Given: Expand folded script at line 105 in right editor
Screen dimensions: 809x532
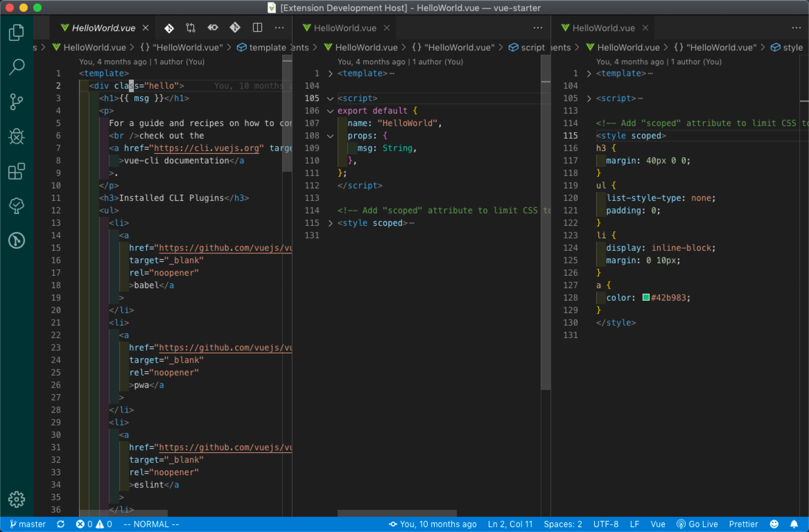Looking at the screenshot, I should pyautogui.click(x=589, y=99).
